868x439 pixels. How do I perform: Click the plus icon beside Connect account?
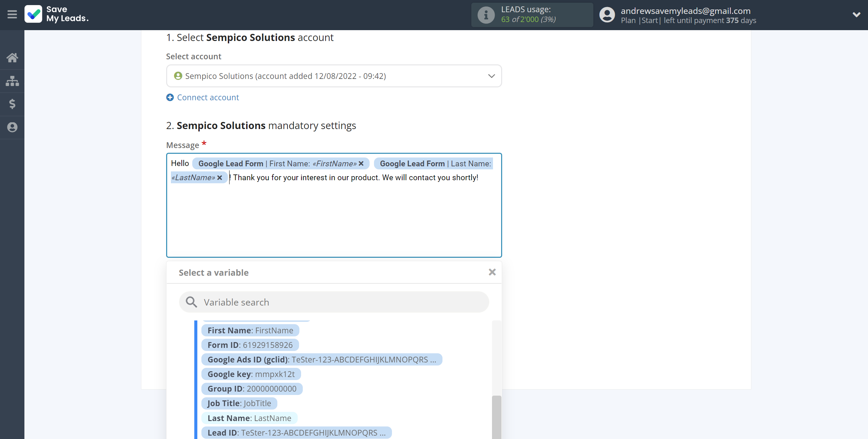click(x=170, y=98)
